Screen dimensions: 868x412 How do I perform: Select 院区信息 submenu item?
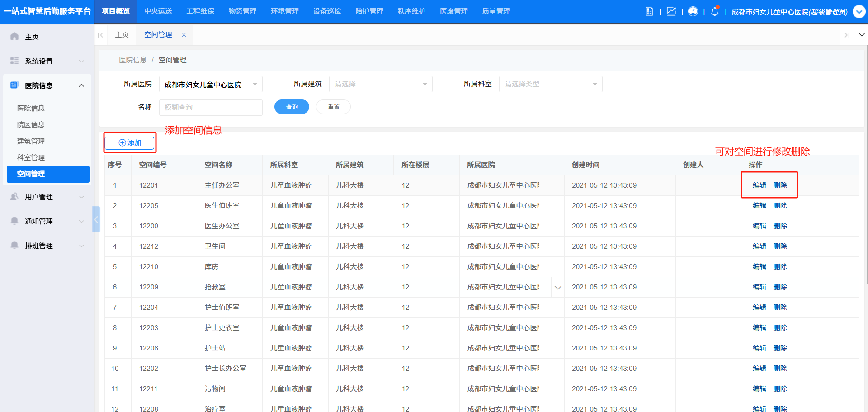tap(31, 124)
